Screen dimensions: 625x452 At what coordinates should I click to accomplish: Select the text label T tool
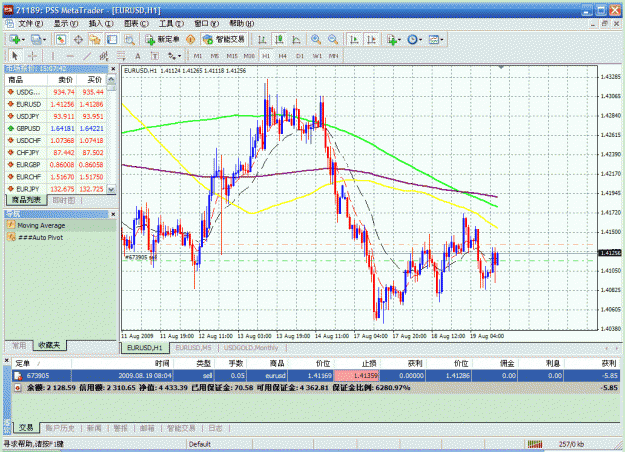(155, 56)
